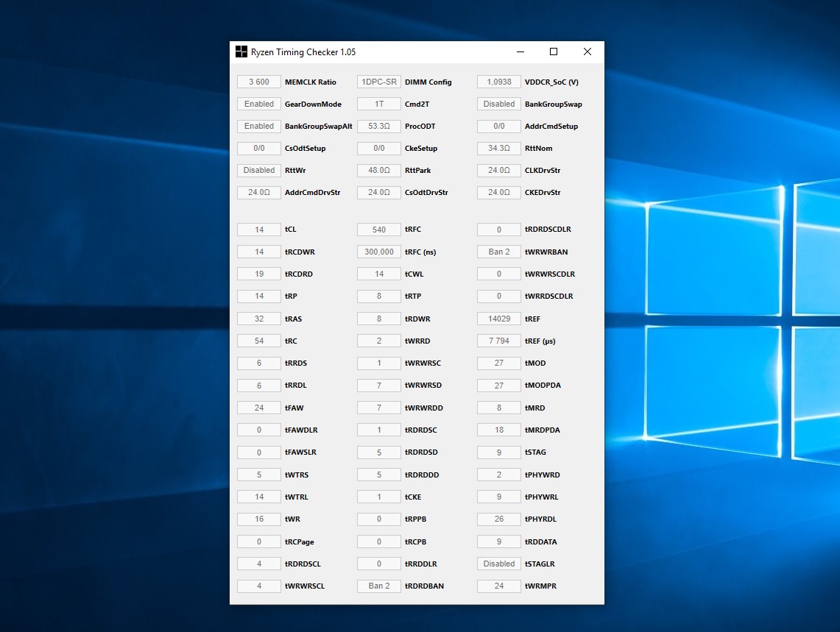This screenshot has width=840, height=632.
Task: Select the Cmd2T field showing 1T
Action: coord(379,104)
